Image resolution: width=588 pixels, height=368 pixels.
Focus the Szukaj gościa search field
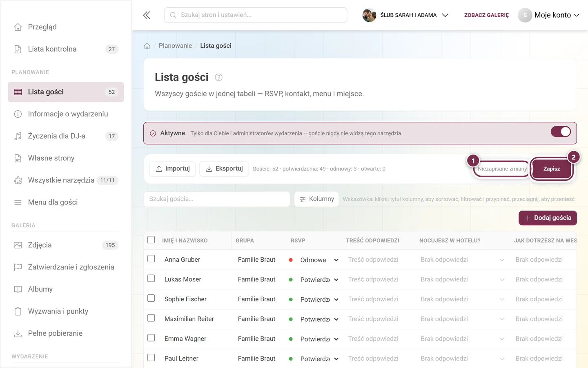217,199
